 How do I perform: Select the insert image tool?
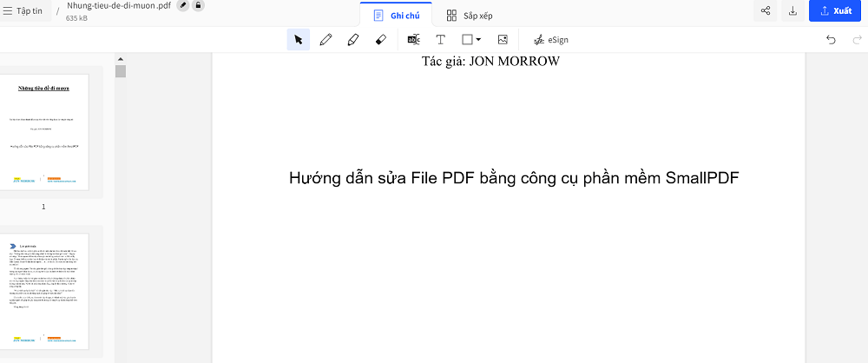click(x=503, y=40)
